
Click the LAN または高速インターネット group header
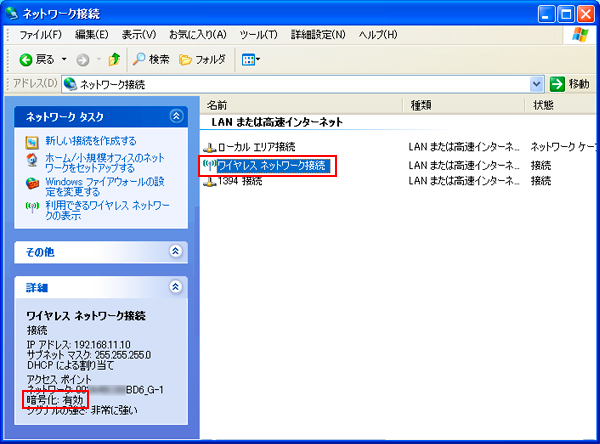coord(277,122)
